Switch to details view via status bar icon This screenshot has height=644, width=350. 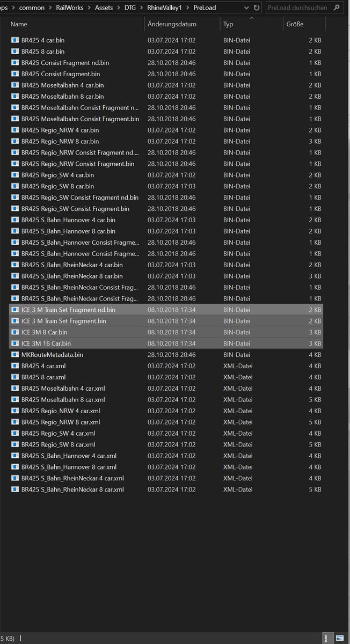click(327, 638)
